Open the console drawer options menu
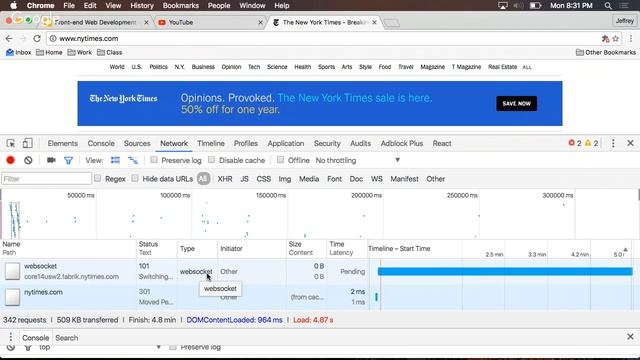640x360 pixels. pyautogui.click(x=11, y=337)
